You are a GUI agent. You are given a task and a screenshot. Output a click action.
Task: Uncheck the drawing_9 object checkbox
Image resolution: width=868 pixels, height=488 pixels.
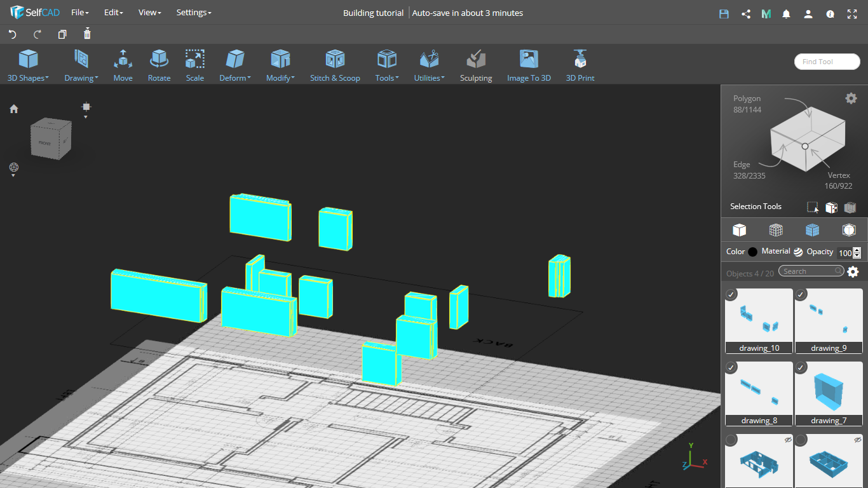tap(801, 294)
